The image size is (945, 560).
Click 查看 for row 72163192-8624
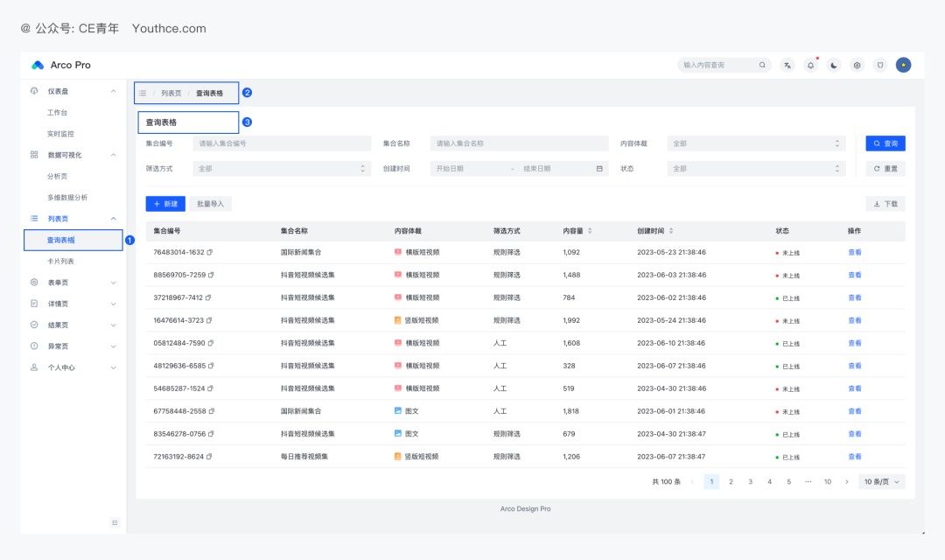point(855,457)
